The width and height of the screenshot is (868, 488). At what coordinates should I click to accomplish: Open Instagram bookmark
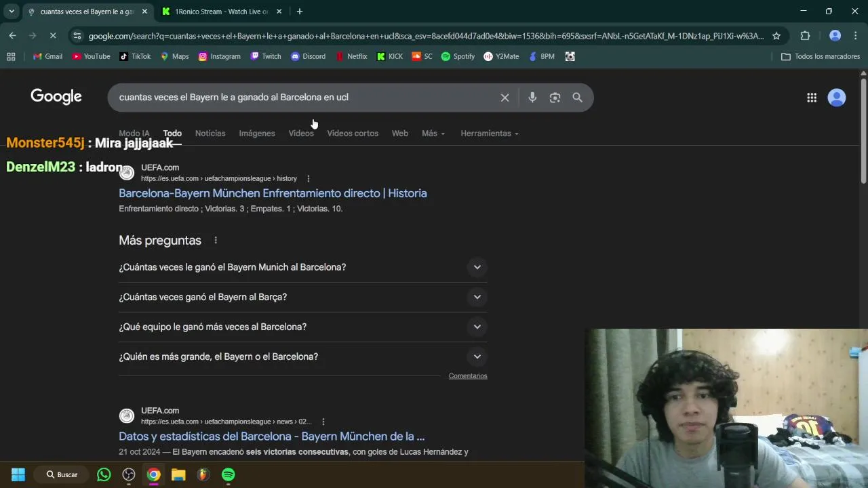(220, 56)
